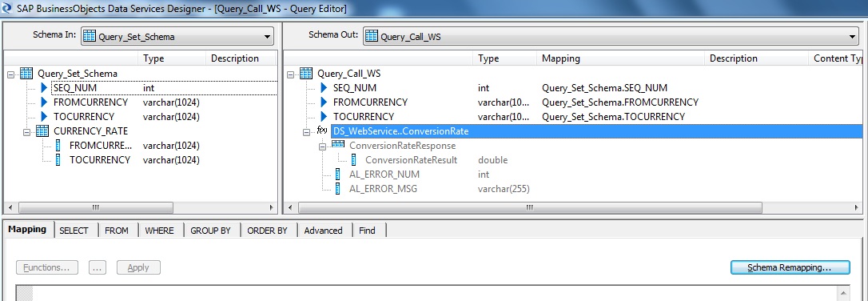868x301 pixels.
Task: Click the column icon of TOCURRENCY under CURRENCY_RATE
Action: click(58, 160)
